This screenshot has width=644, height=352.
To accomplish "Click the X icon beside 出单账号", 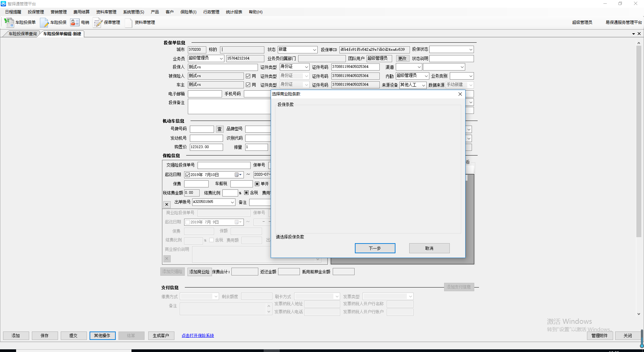I will [167, 204].
